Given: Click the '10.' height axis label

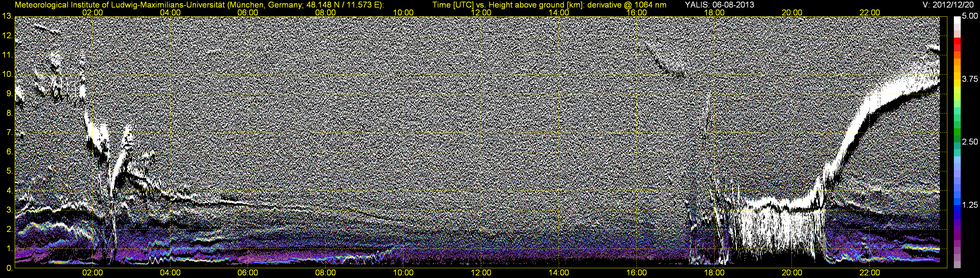Looking at the screenshot, I should point(7,75).
